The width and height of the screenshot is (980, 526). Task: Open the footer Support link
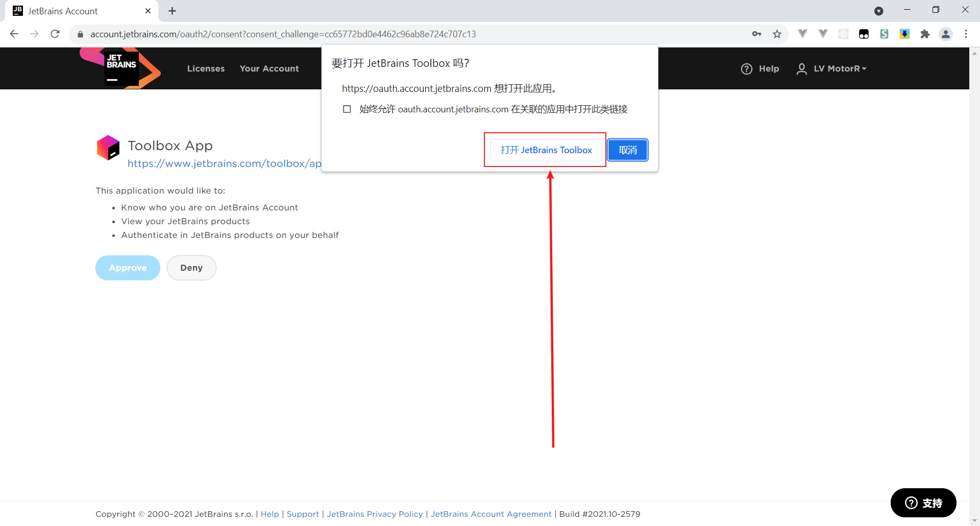pyautogui.click(x=303, y=514)
